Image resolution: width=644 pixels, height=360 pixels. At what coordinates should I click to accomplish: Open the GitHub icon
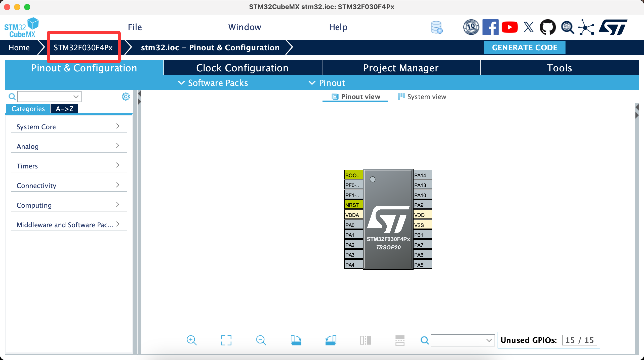(x=548, y=27)
